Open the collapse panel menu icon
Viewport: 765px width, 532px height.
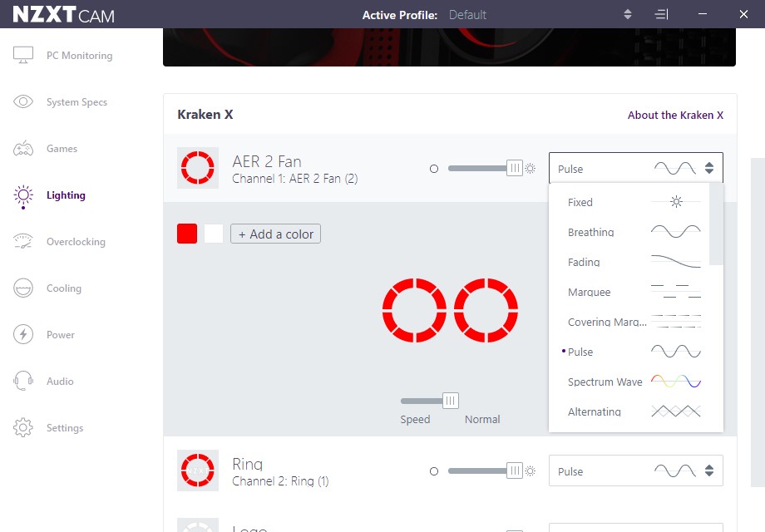pos(661,15)
